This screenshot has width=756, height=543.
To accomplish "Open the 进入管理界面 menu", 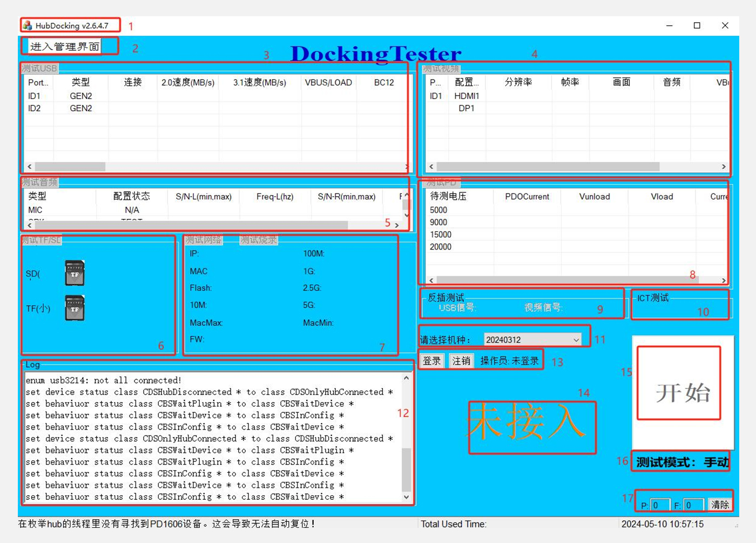I will pos(65,46).
